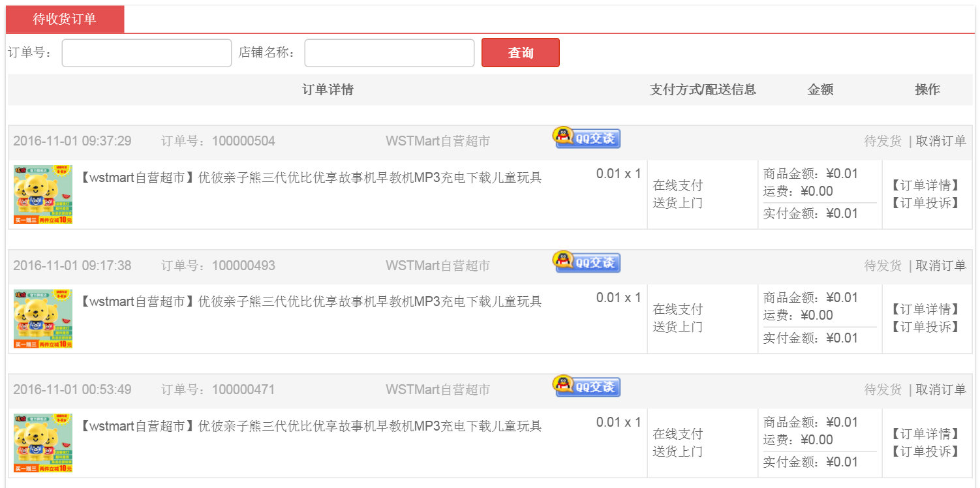
Task: Click timestamp 2016-11-01 09:17:38
Action: point(72,266)
